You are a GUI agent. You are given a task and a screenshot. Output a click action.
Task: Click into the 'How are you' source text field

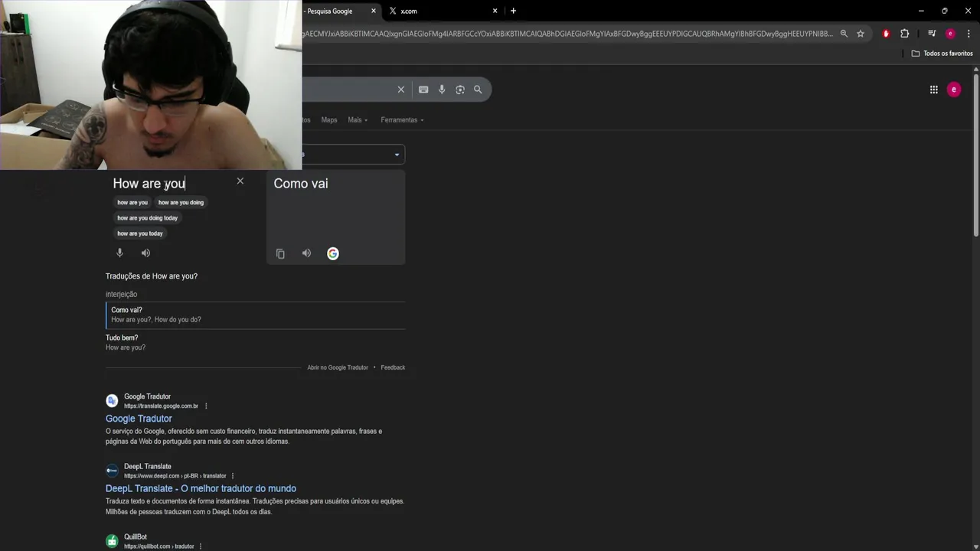pos(149,184)
